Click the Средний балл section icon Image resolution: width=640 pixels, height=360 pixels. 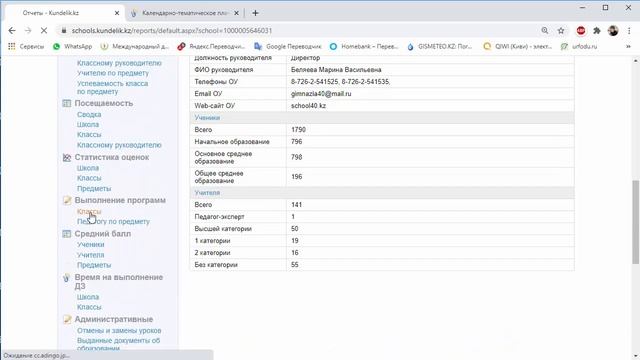point(67,233)
